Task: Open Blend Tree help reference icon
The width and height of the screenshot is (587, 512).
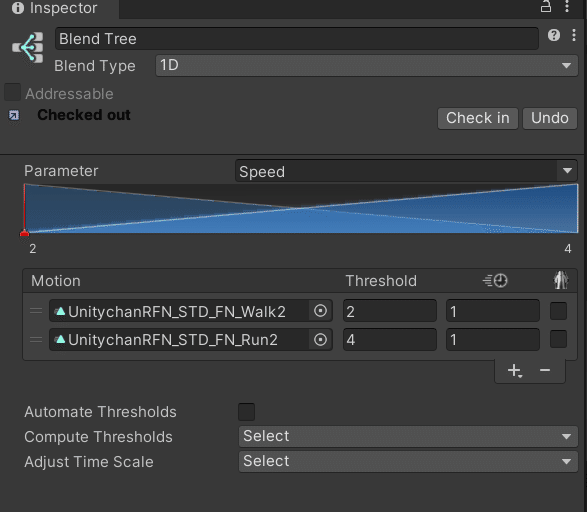Action: click(554, 36)
